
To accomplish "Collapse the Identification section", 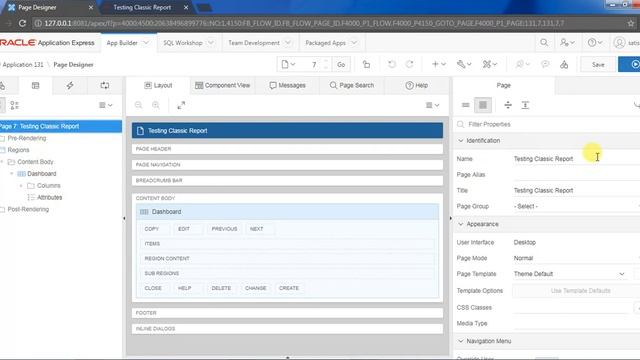I will [x=461, y=140].
